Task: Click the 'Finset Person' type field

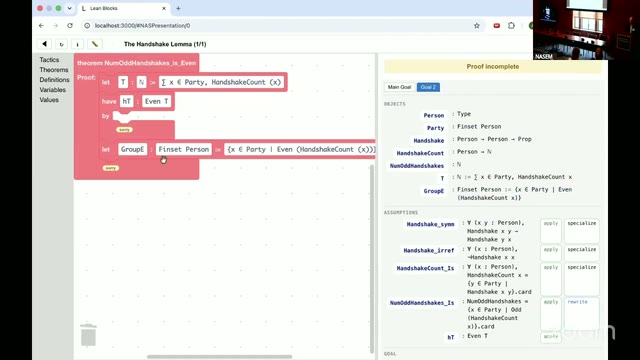Action: pos(184,149)
